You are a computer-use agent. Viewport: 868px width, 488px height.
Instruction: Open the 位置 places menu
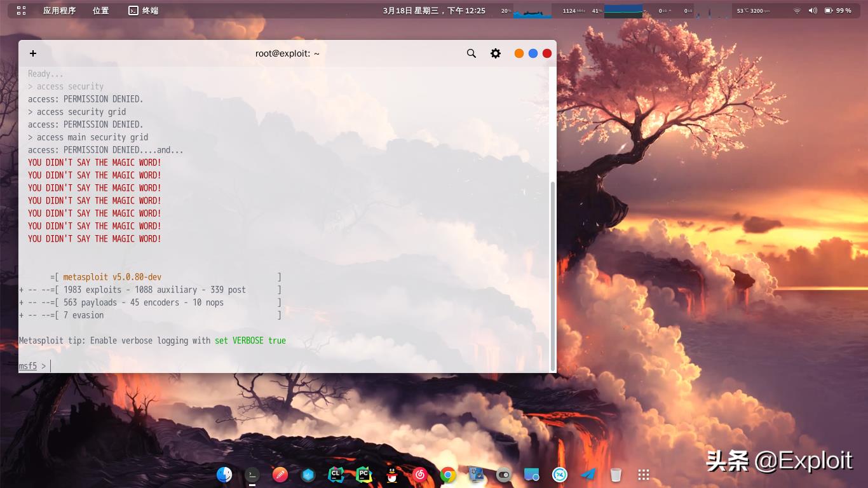100,10
